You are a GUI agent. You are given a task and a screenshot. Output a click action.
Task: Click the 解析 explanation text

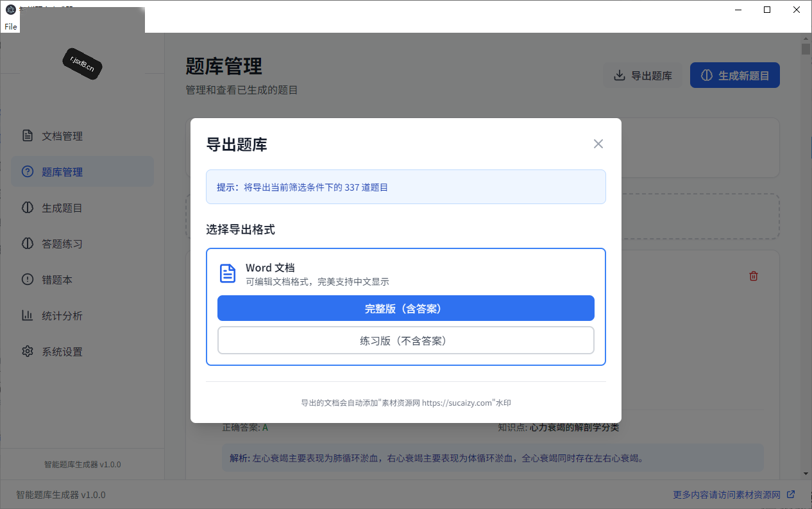(x=436, y=458)
